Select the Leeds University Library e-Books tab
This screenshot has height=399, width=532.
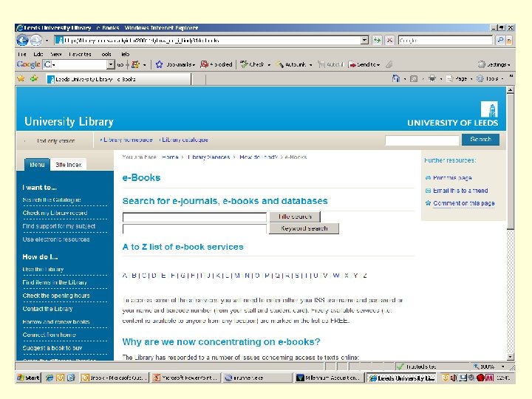pos(118,79)
